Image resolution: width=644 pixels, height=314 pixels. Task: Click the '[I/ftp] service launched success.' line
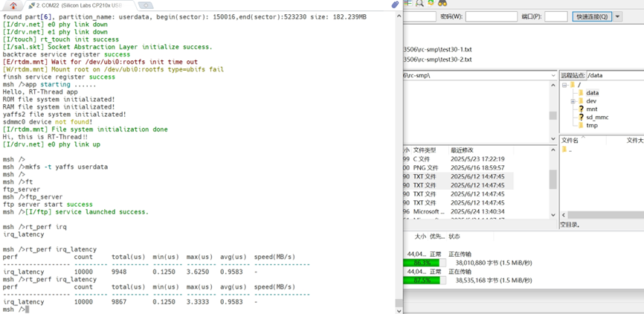coord(87,211)
